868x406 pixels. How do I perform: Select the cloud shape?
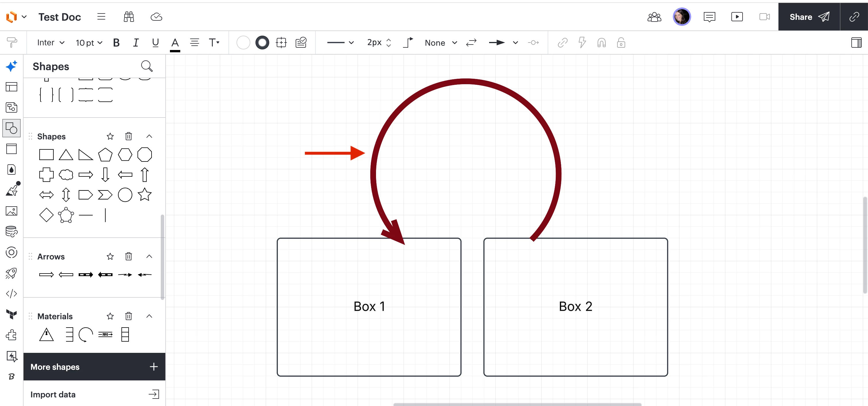point(66,175)
